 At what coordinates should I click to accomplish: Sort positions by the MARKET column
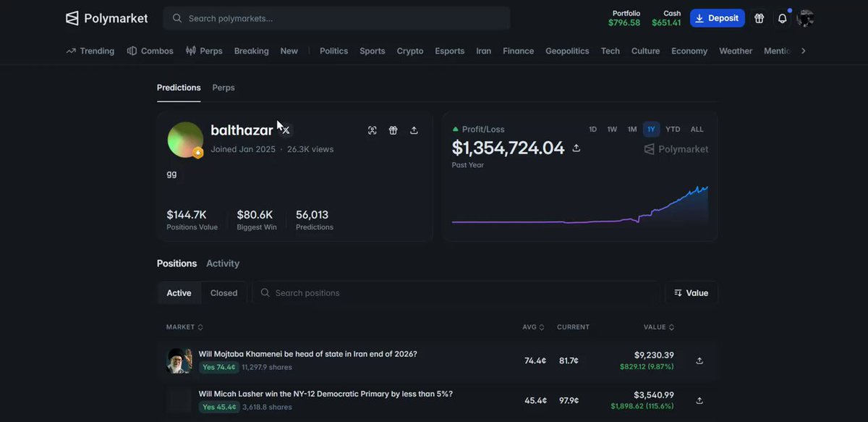(x=184, y=327)
